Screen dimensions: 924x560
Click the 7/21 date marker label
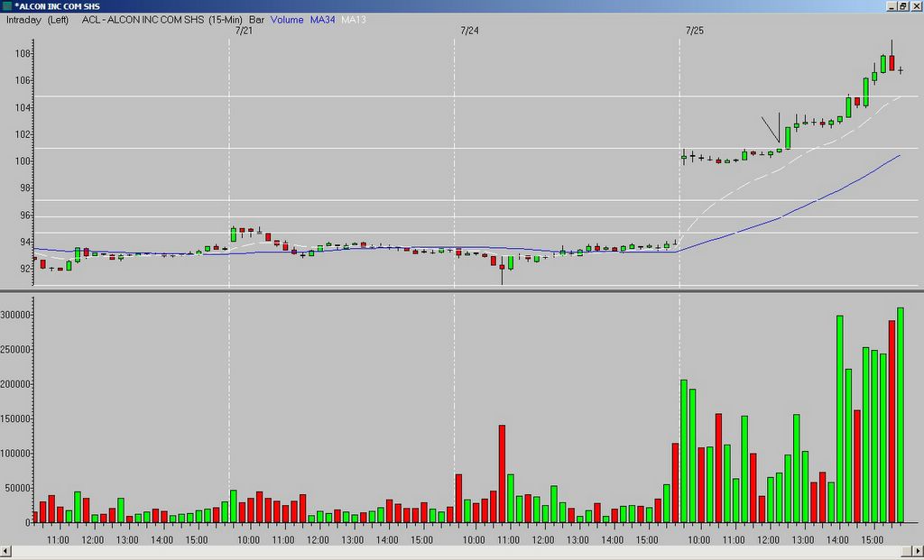pos(244,31)
